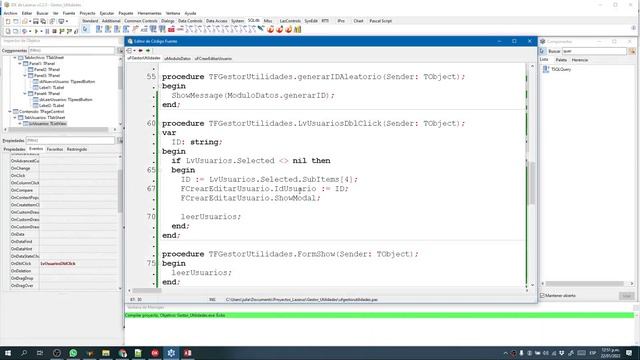This screenshot has height=360, width=640.
Task: Open the Run button dropdown arrow
Action: (41, 31)
